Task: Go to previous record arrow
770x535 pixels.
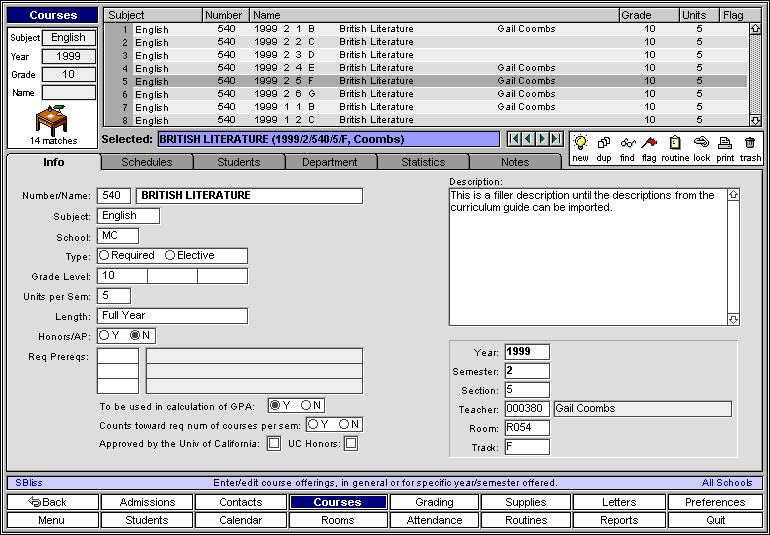Action: (x=528, y=139)
